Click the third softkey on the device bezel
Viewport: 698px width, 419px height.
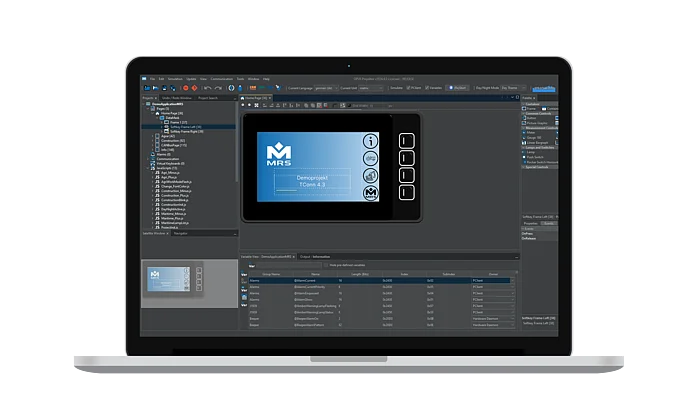click(406, 175)
